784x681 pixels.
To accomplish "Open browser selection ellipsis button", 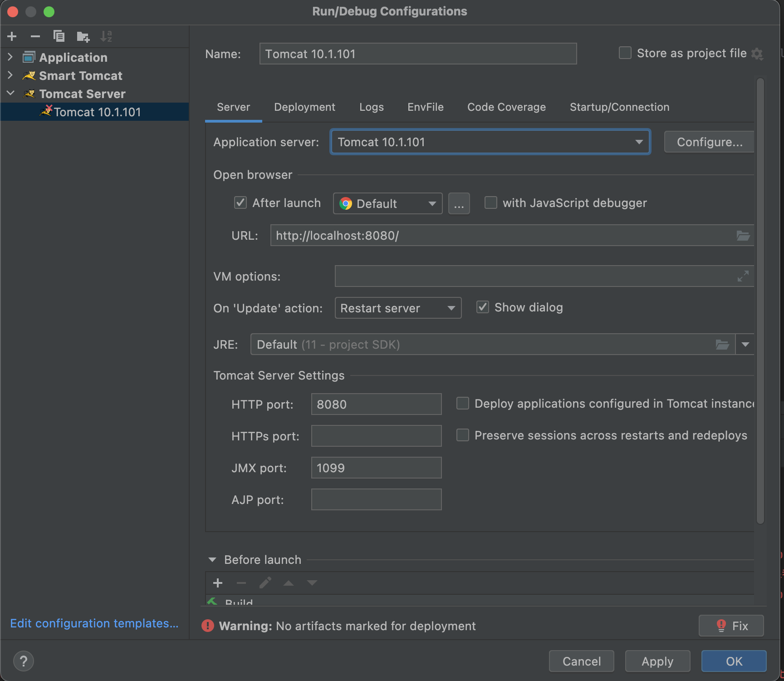I will [459, 203].
